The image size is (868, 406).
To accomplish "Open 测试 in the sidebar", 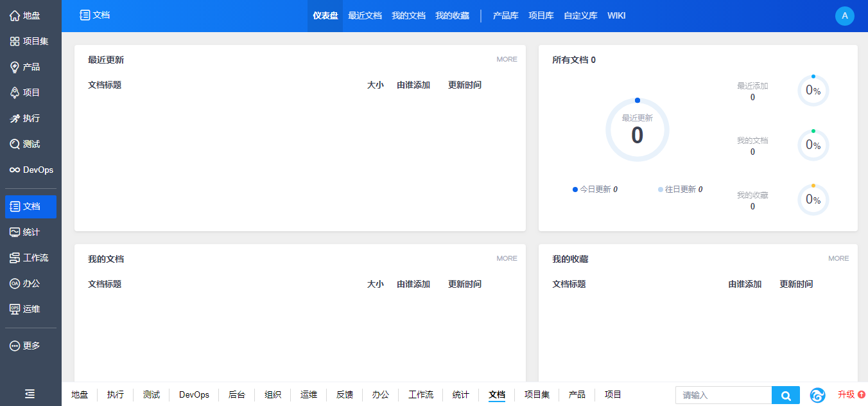I will tap(30, 144).
